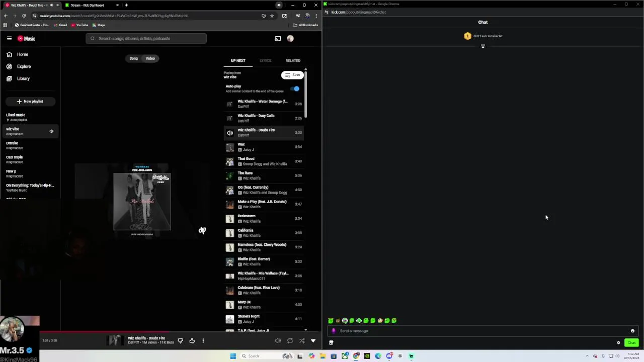Image resolution: width=644 pixels, height=362 pixels.
Task: Open Kick chat settings gear
Action: pos(618,343)
